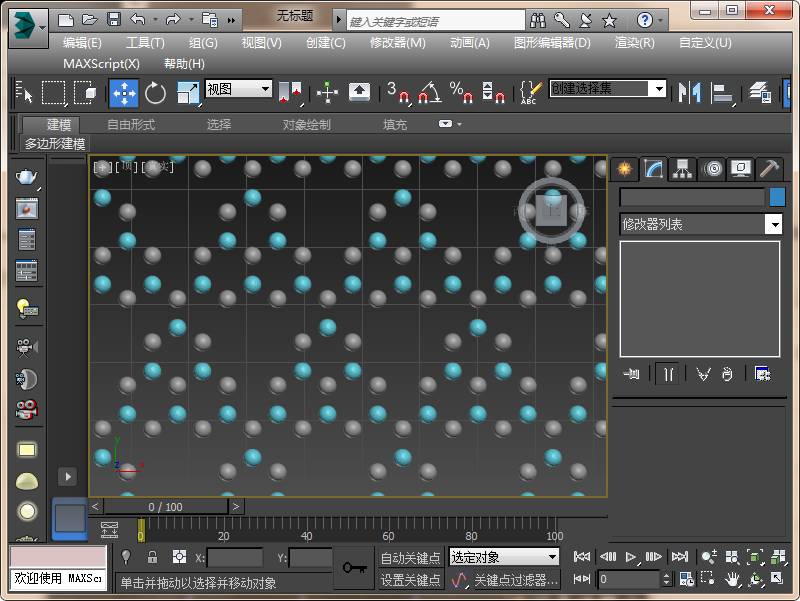Image resolution: width=800 pixels, height=601 pixels.
Task: Open the Motion command panel tab
Action: point(712,168)
